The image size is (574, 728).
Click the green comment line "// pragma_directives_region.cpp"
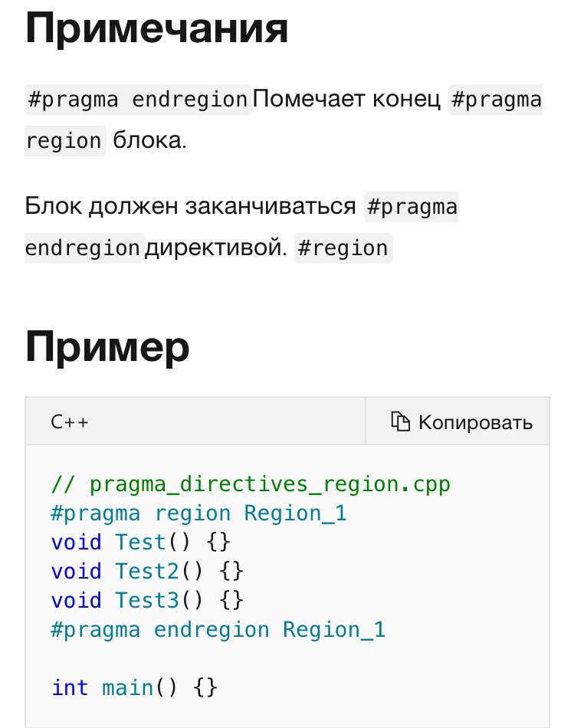(251, 484)
